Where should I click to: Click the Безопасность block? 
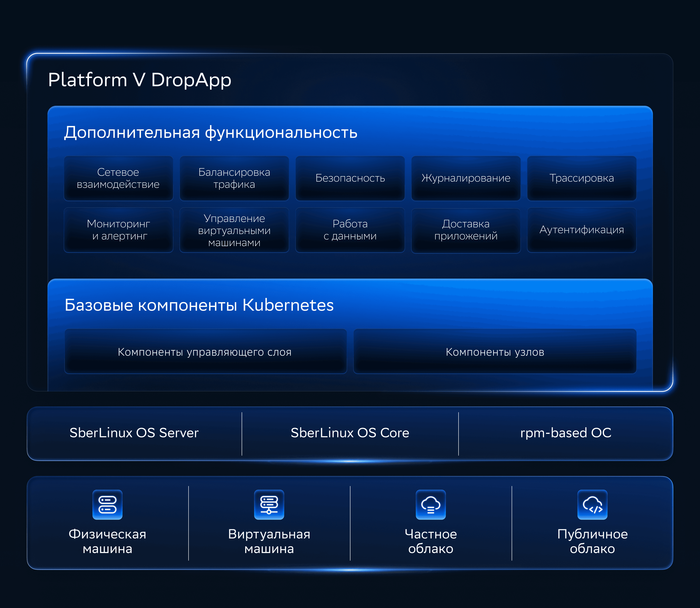(350, 178)
